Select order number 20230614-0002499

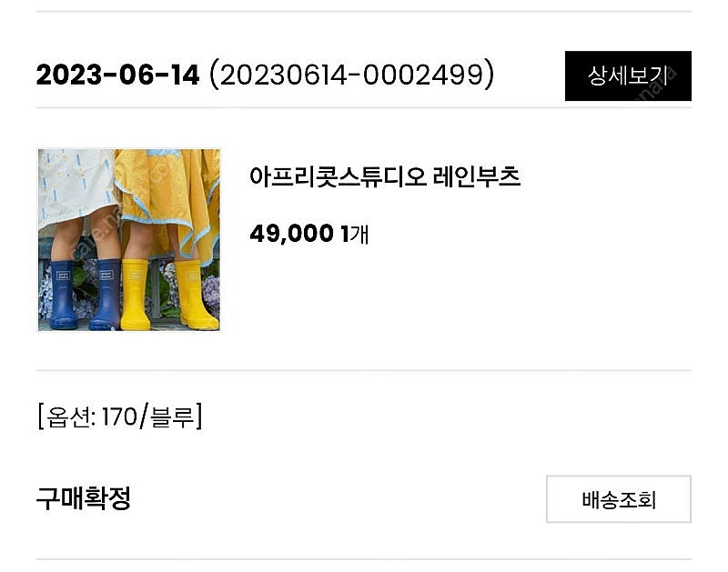pos(352,75)
